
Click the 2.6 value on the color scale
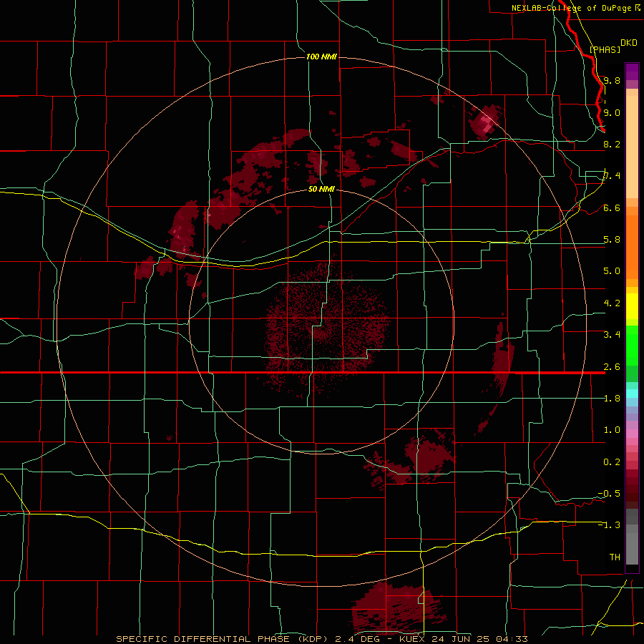(x=612, y=367)
